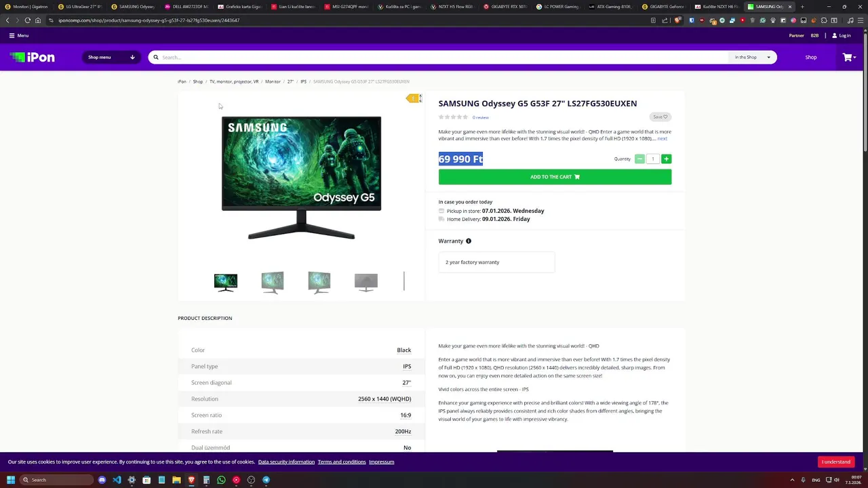This screenshot has height=488, width=868.
Task: Expand description with 'next' link
Action: (662, 139)
